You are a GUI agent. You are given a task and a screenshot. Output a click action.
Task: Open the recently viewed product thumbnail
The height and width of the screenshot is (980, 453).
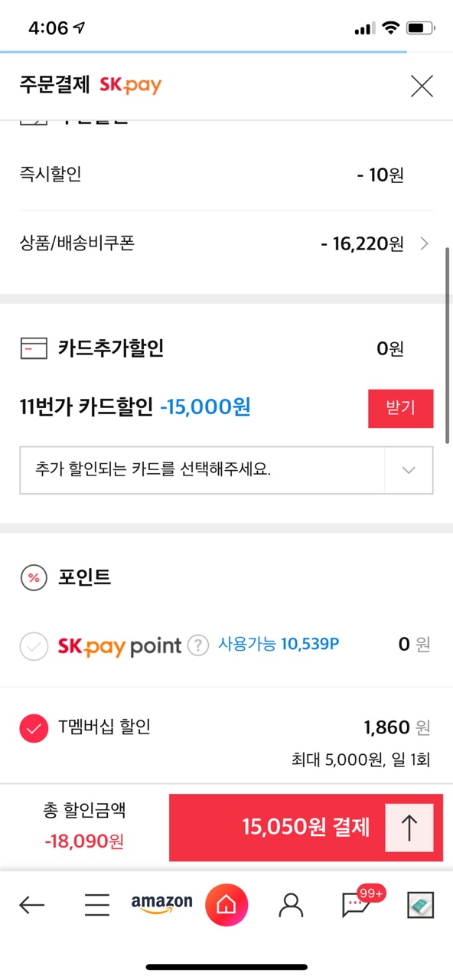[420, 905]
